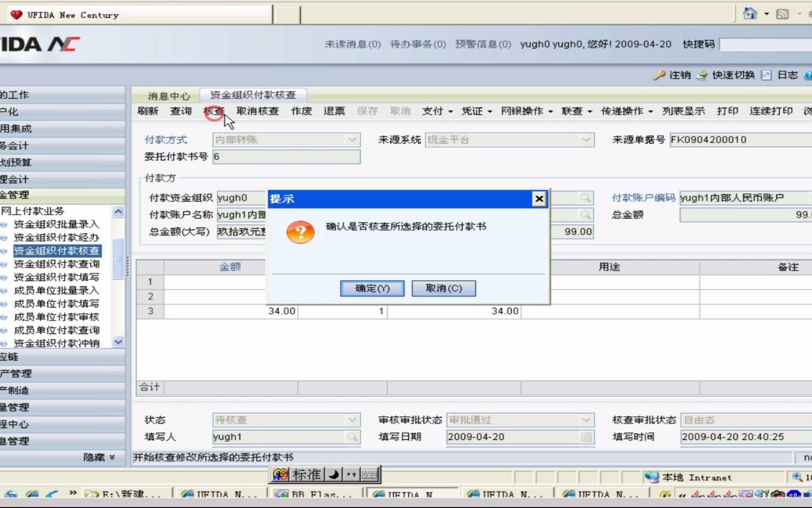Screen dimensions: 812x508
Task: Select the 资金组织付款核查 tab
Action: click(253, 95)
